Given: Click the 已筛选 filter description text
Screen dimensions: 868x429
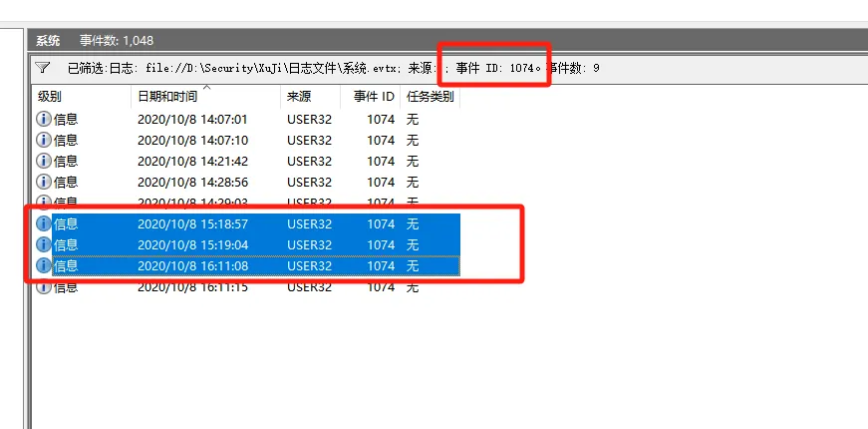Looking at the screenshot, I should coord(333,68).
